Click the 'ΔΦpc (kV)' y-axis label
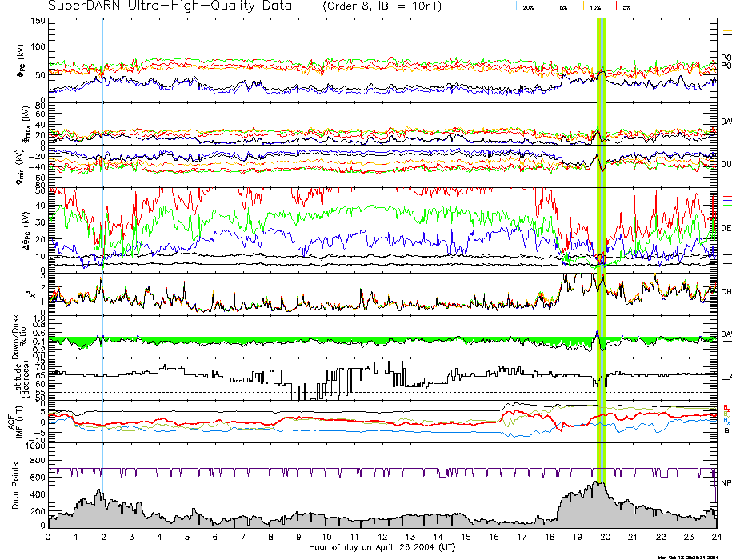Screen dimensions: 732x560 pyautogui.click(x=26, y=230)
